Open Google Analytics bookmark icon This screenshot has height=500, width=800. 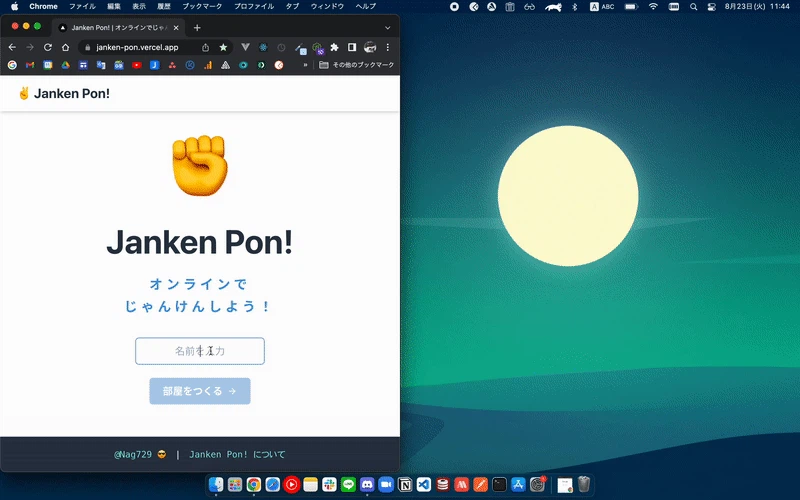pyautogui.click(x=208, y=65)
